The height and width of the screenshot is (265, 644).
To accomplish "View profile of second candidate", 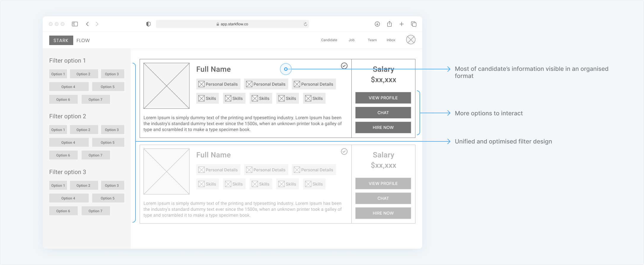I will pyautogui.click(x=383, y=183).
